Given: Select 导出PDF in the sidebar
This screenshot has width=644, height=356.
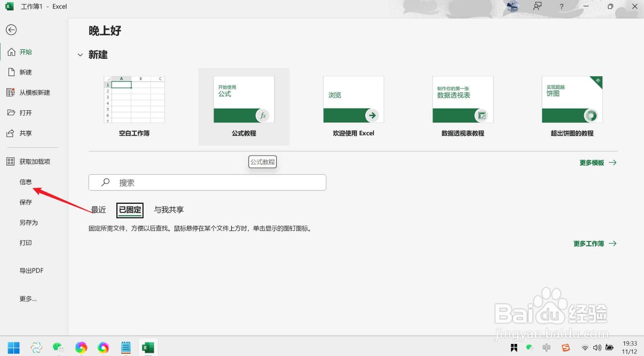Looking at the screenshot, I should (x=31, y=271).
